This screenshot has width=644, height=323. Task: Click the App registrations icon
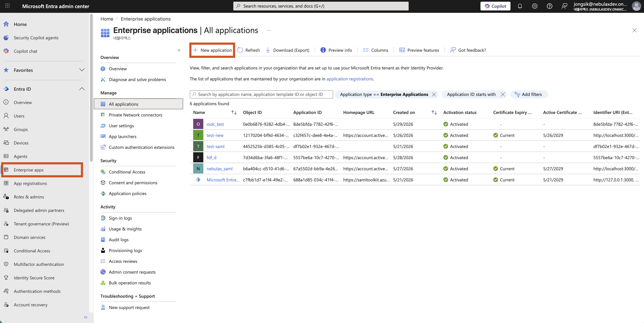coord(6,183)
